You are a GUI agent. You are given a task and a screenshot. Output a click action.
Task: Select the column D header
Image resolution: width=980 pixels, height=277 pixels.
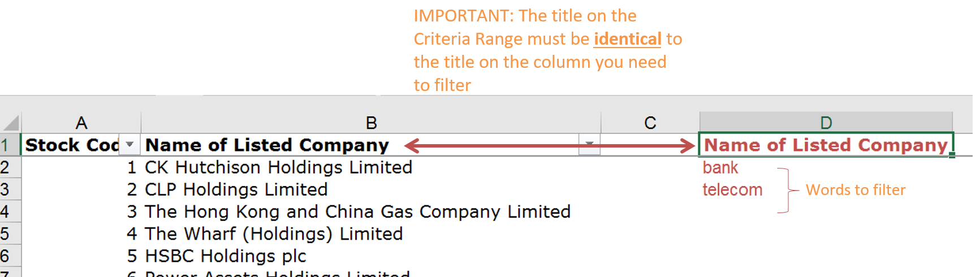pyautogui.click(x=826, y=123)
